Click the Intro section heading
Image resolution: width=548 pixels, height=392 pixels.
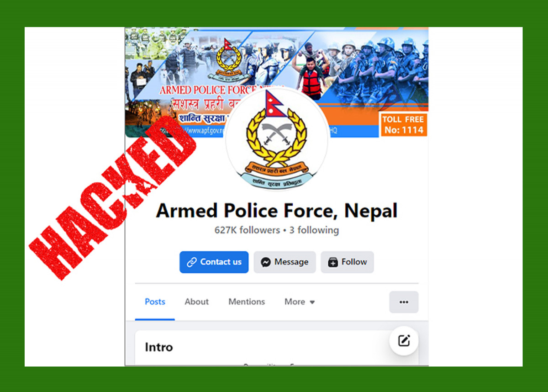pyautogui.click(x=159, y=347)
